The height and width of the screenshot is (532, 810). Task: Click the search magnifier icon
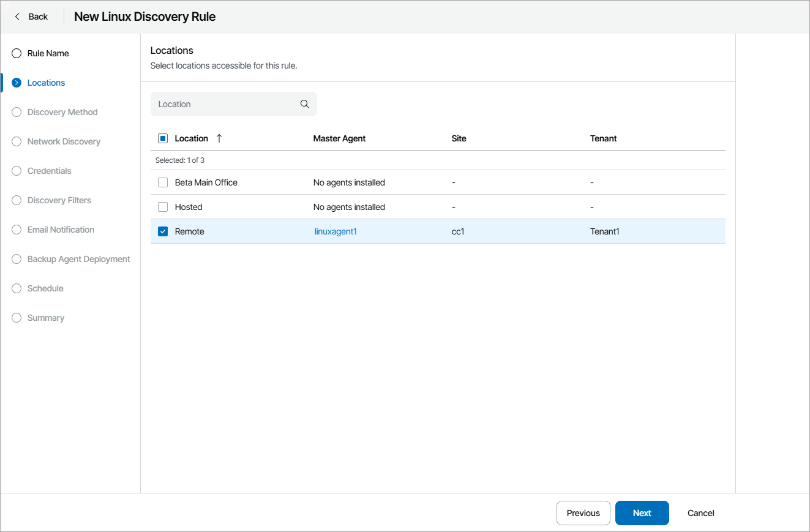[304, 104]
